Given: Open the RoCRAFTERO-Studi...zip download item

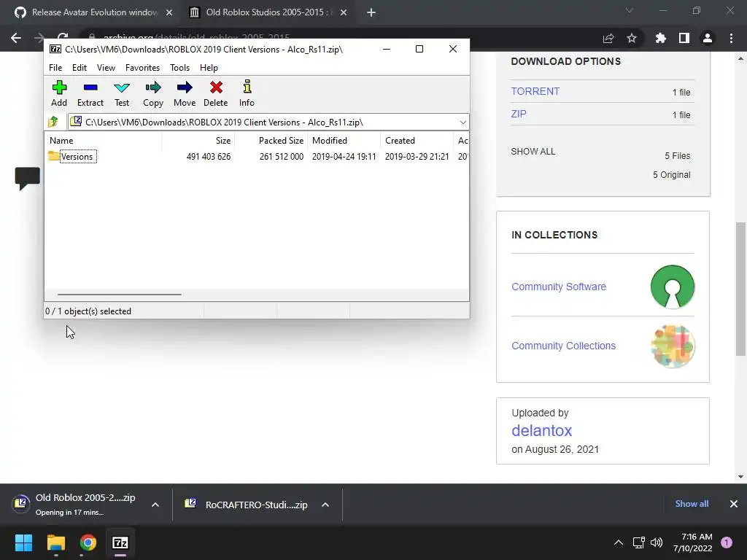Looking at the screenshot, I should [x=247, y=505].
